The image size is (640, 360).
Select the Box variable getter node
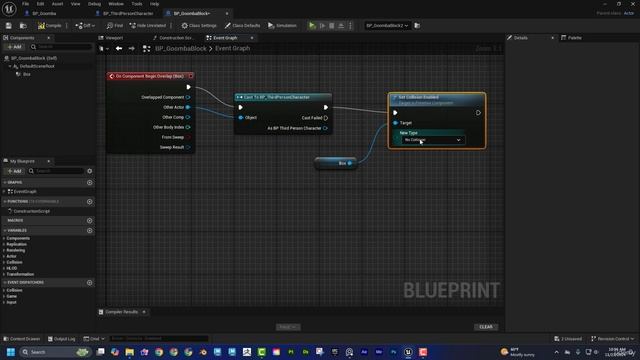pos(336,163)
